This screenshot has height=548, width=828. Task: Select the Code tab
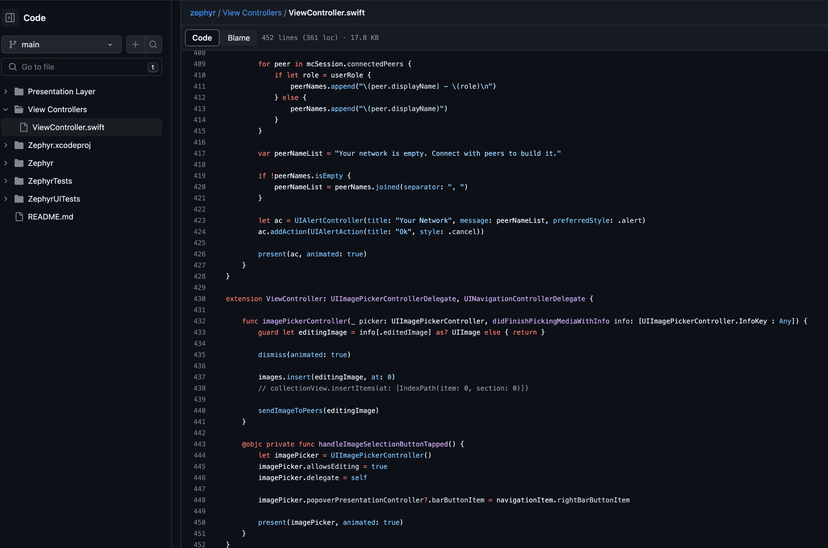click(202, 38)
